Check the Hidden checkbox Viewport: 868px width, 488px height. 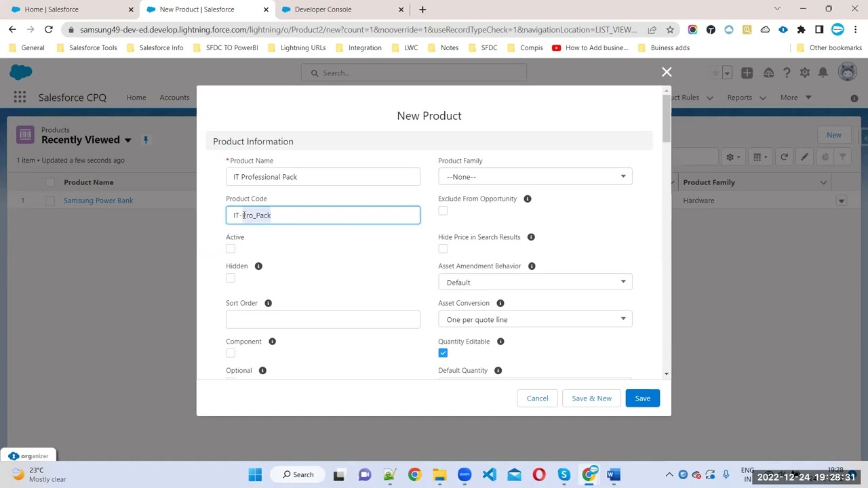(231, 278)
